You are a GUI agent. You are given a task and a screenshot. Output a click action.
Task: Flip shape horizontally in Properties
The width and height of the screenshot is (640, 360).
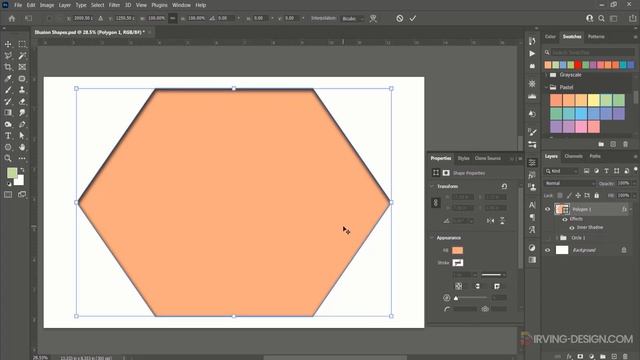pos(490,220)
